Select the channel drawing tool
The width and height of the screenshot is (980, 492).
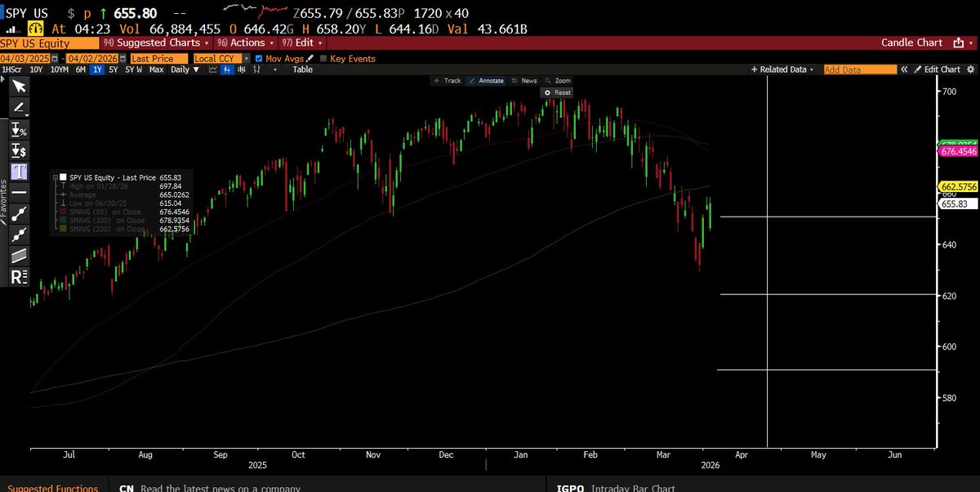[19, 256]
